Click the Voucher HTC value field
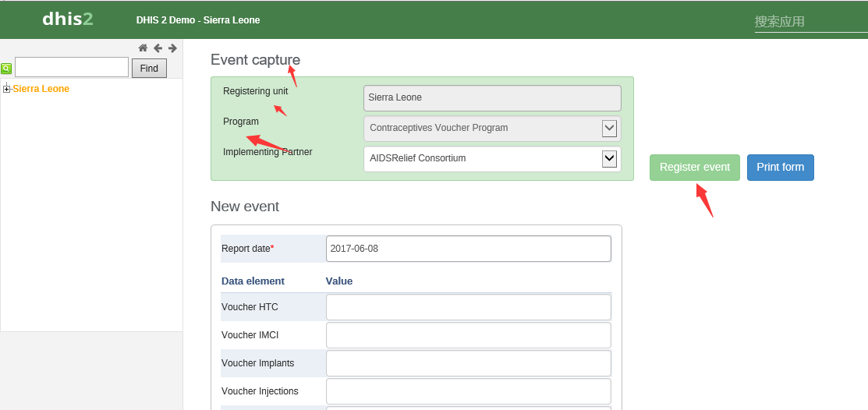This screenshot has height=410, width=868. pos(468,307)
